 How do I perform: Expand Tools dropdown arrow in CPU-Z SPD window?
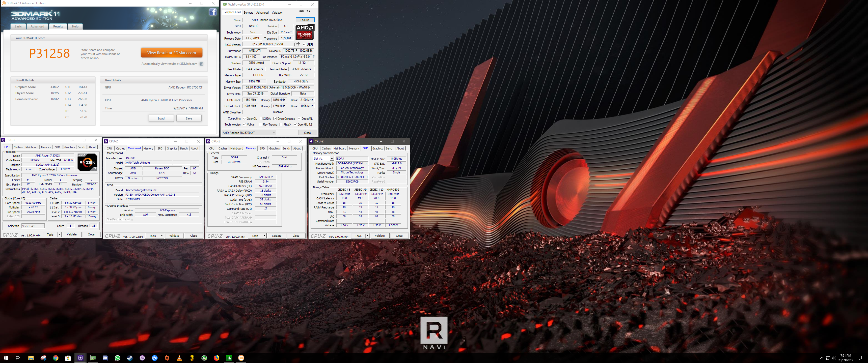pos(367,236)
